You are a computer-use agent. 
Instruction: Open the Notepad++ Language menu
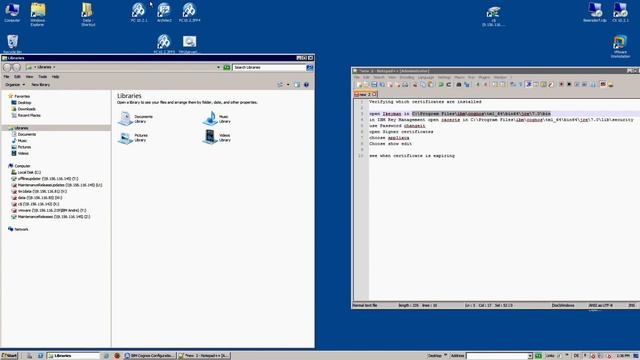[426, 77]
